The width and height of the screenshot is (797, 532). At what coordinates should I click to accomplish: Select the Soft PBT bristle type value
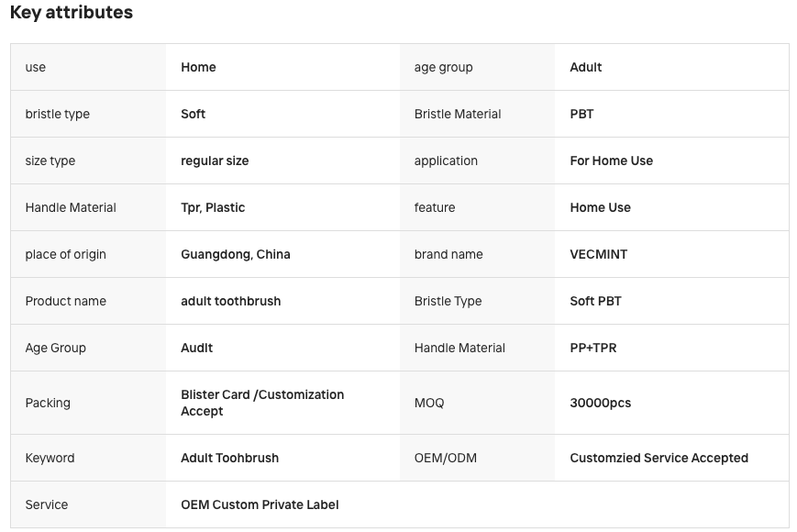coord(595,301)
